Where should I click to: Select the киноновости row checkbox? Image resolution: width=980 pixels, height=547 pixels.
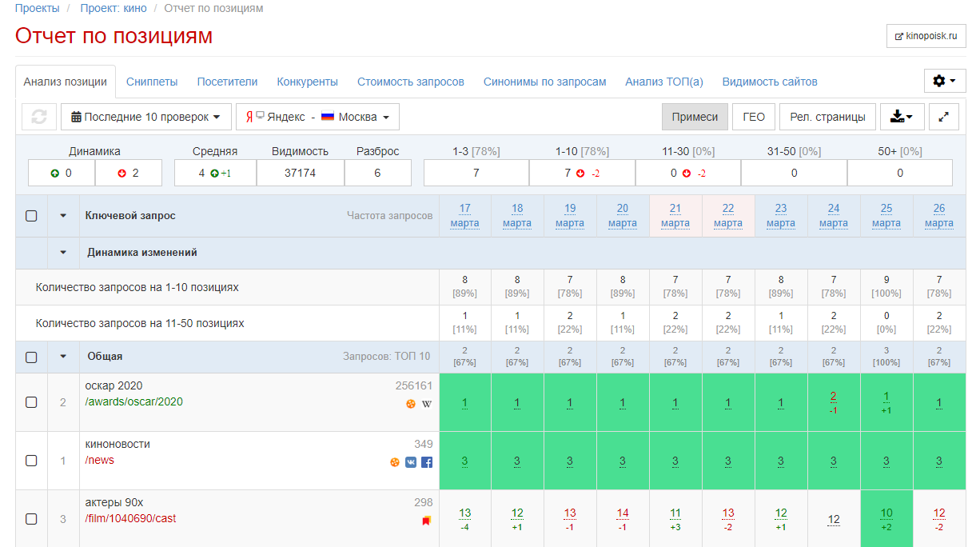[31, 461]
